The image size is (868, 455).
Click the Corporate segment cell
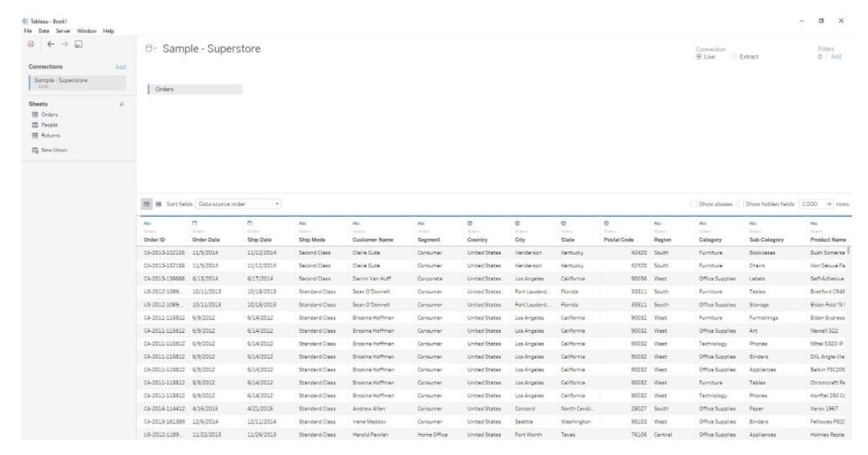click(429, 279)
